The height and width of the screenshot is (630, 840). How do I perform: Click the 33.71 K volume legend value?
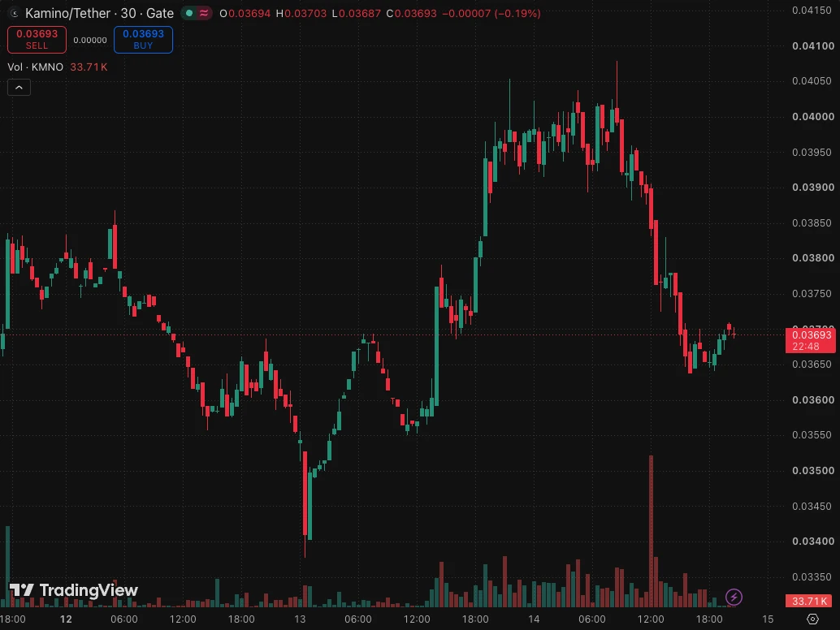(89, 67)
